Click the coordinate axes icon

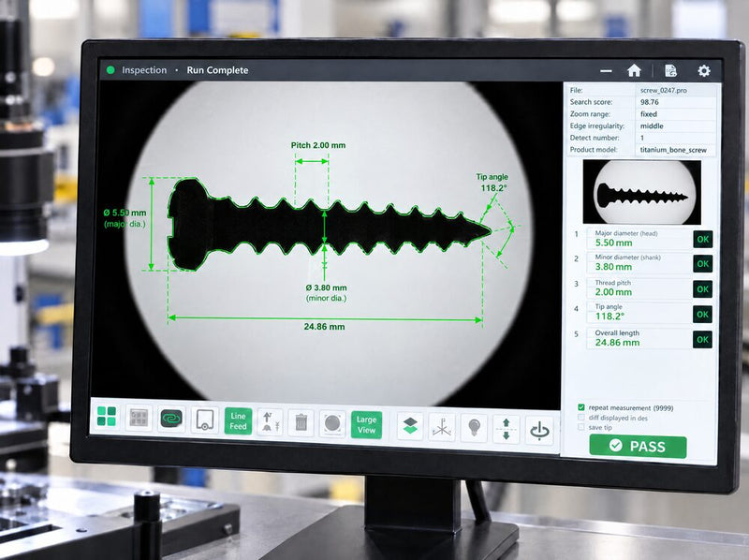pos(442,427)
